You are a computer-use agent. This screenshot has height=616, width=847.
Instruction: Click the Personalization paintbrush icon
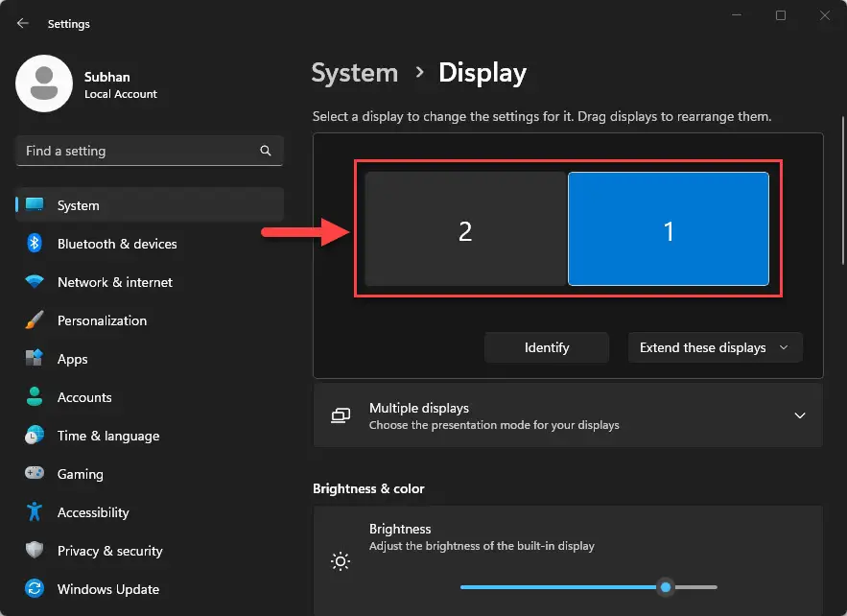(35, 320)
